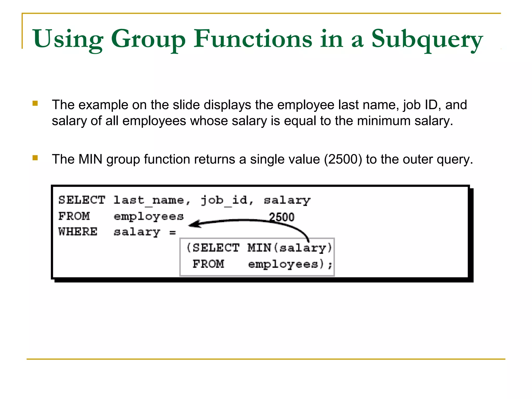This screenshot has height=399, width=532.
Task: Click the '2500' label above the arrow
Action: tap(282, 217)
